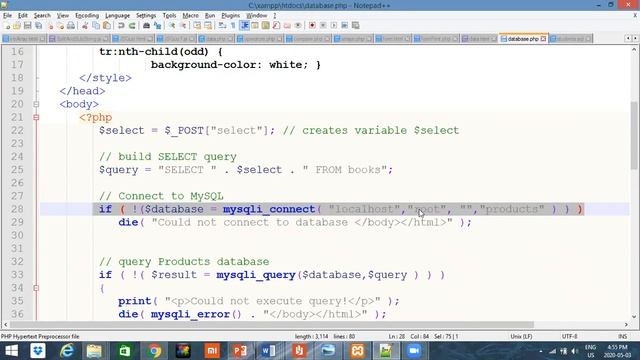Viewport: 640px width, 360px height.
Task: Click the mysqli_query call on line 33
Action: [x=256, y=275]
